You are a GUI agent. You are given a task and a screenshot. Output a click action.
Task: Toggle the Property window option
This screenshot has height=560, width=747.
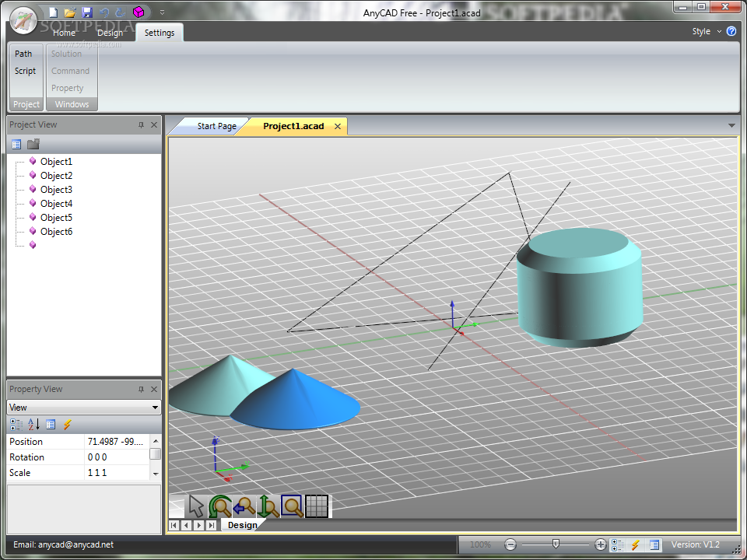pyautogui.click(x=67, y=88)
